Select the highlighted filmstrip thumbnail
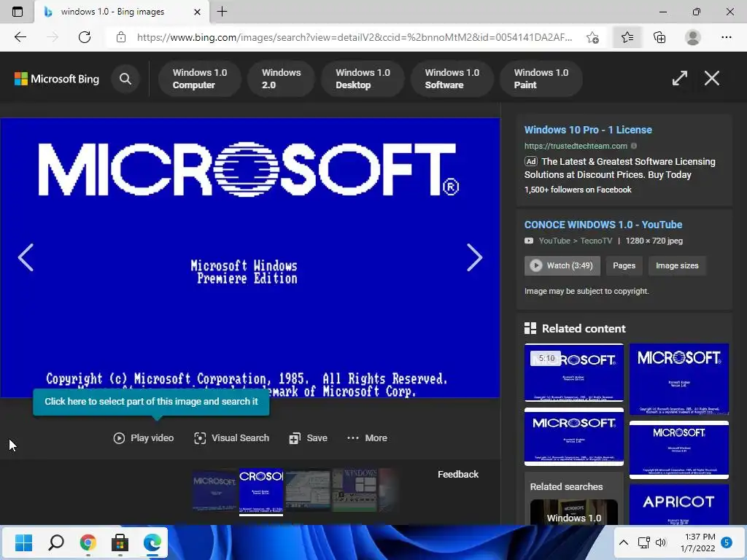This screenshot has height=560, width=747. (261, 492)
